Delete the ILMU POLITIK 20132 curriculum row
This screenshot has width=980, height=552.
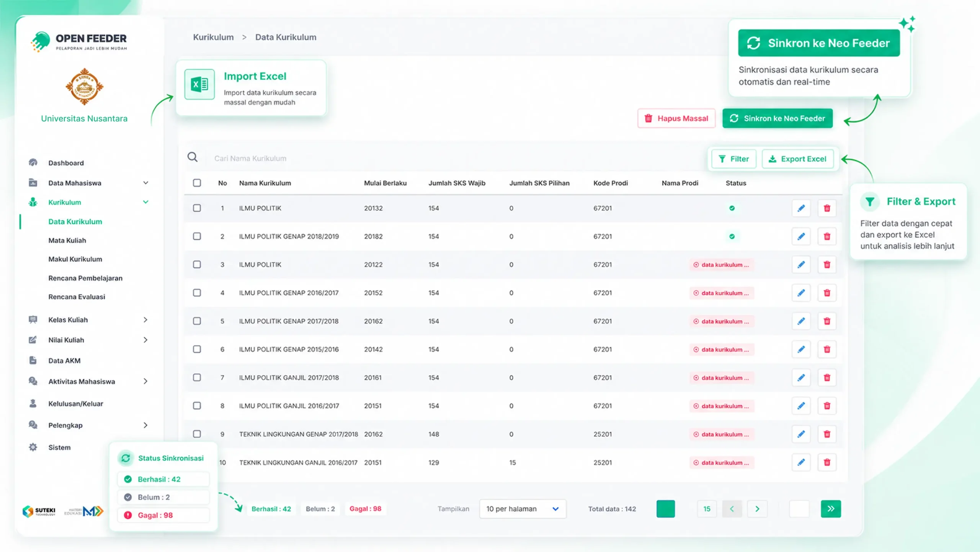[827, 208]
